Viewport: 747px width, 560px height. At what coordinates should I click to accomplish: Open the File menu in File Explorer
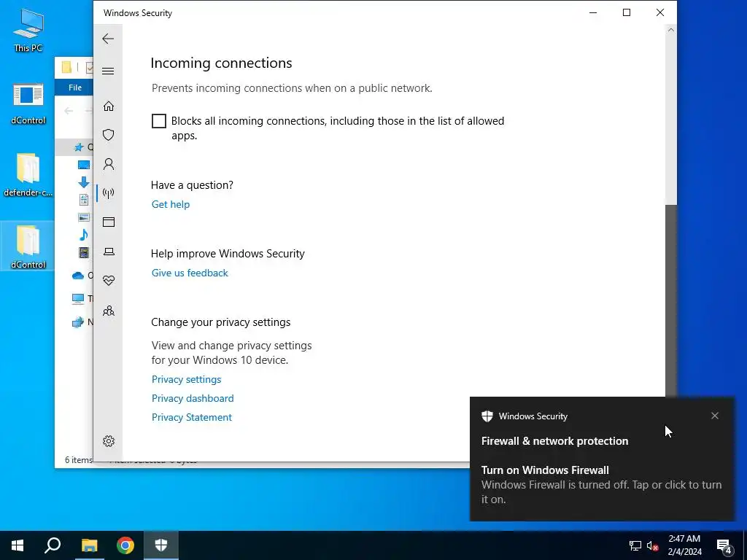click(x=75, y=87)
